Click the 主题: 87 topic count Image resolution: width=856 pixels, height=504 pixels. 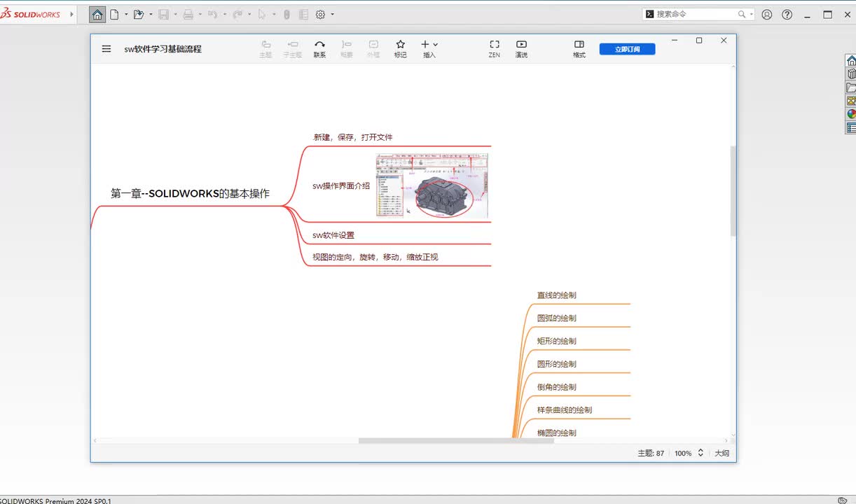(x=651, y=454)
